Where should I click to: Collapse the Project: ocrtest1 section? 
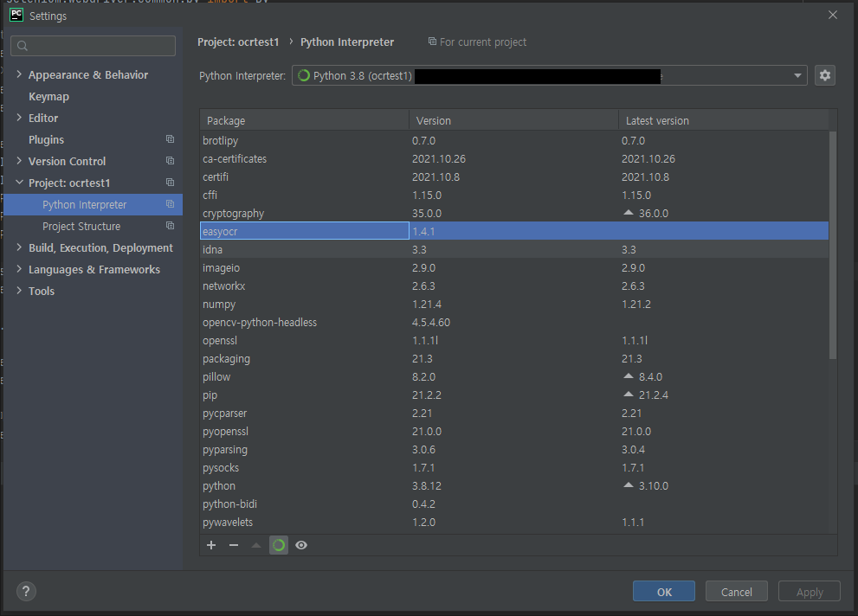click(x=19, y=182)
